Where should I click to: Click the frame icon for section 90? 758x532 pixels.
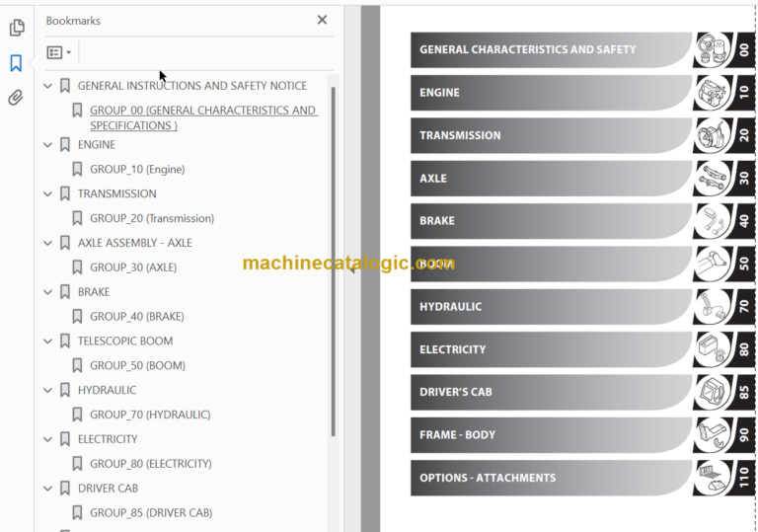[712, 435]
